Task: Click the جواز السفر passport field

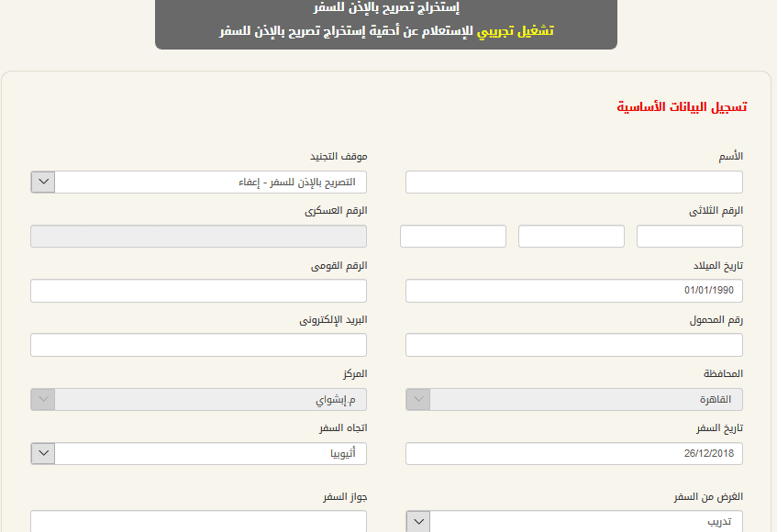Action: click(198, 521)
